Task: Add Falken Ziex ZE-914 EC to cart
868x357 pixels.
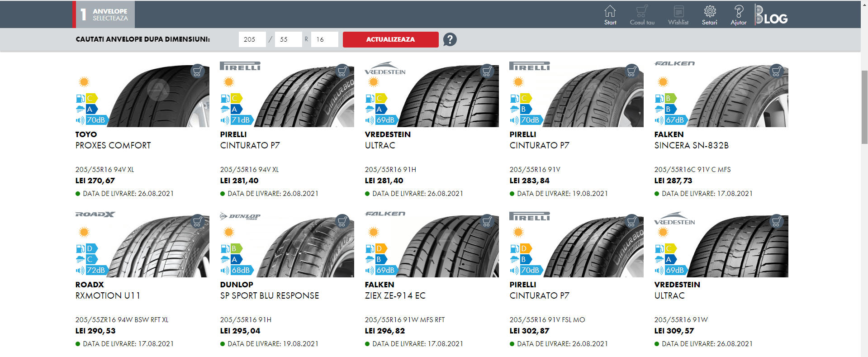Action: [487, 221]
